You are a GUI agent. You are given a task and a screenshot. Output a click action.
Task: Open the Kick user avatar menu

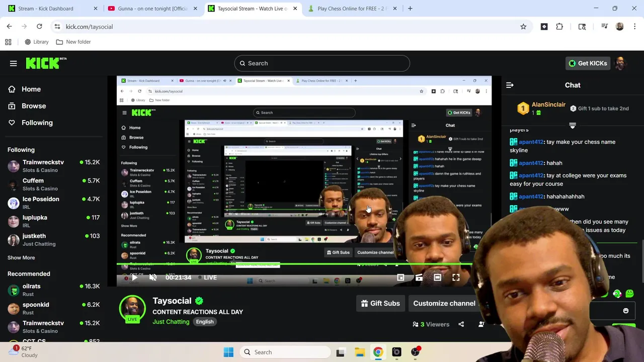tap(620, 63)
